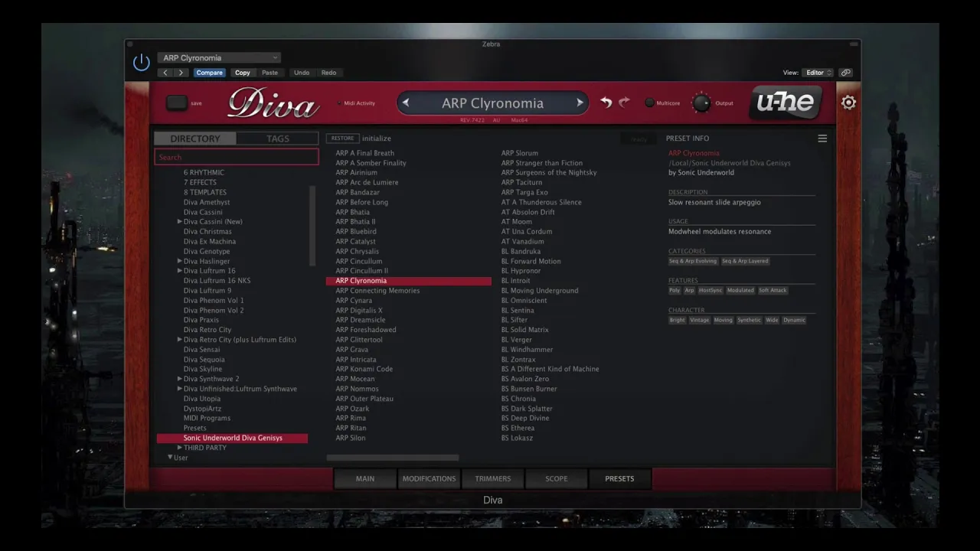980x551 pixels.
Task: Click the RESTORE button
Action: point(342,139)
